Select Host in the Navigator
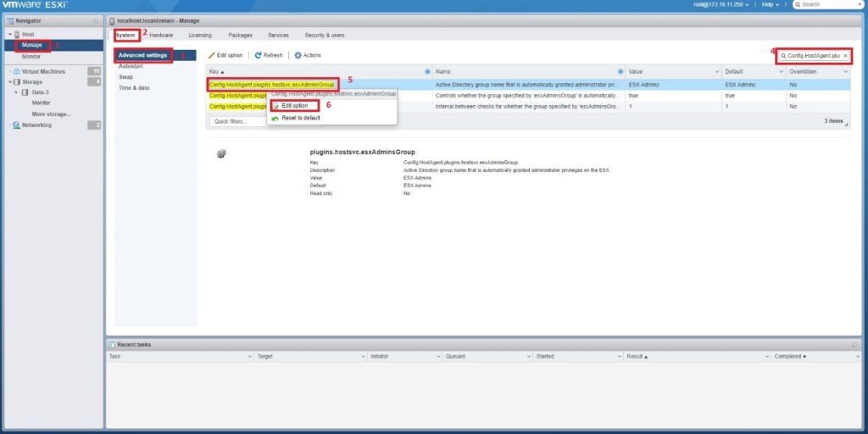This screenshot has height=434, width=868. coord(28,34)
